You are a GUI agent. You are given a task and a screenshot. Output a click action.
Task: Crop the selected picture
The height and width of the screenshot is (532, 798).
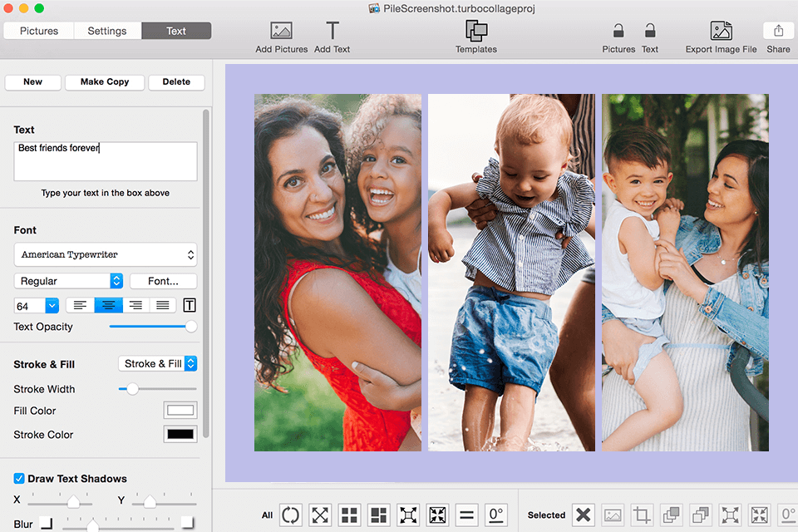tap(641, 515)
